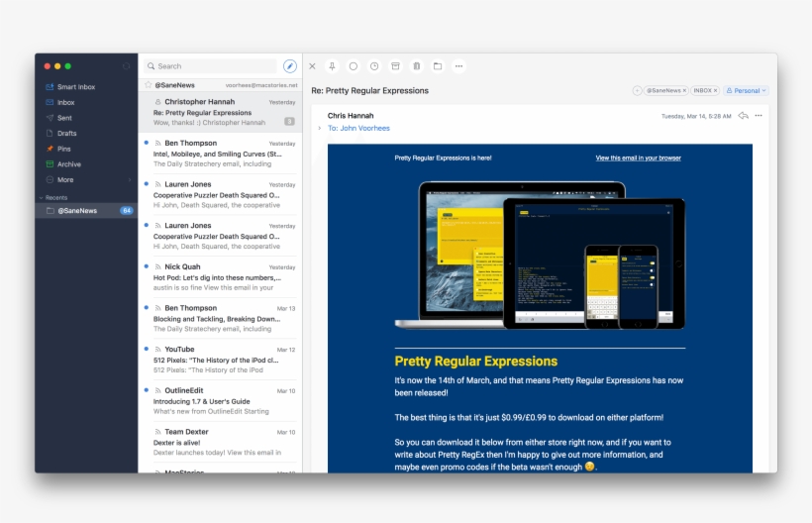The image size is (812, 523).
Task: Open Nick Quah's Hot Pod email
Action: (220, 277)
